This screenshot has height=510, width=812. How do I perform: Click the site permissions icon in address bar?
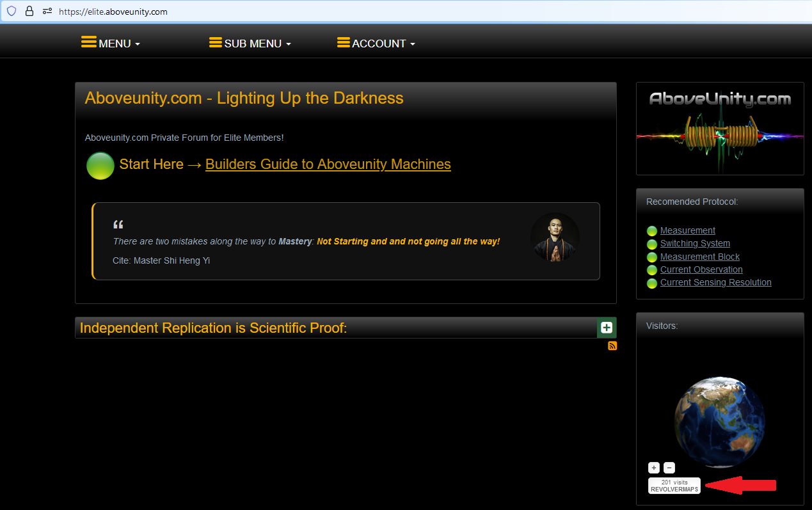coord(47,11)
